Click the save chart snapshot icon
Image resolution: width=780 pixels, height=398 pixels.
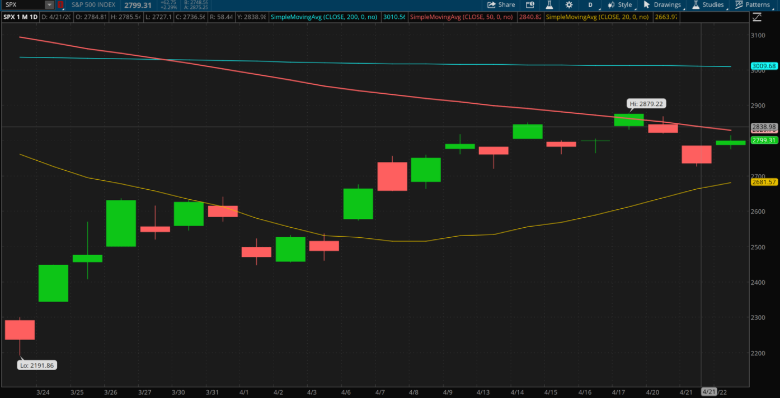coord(530,4)
